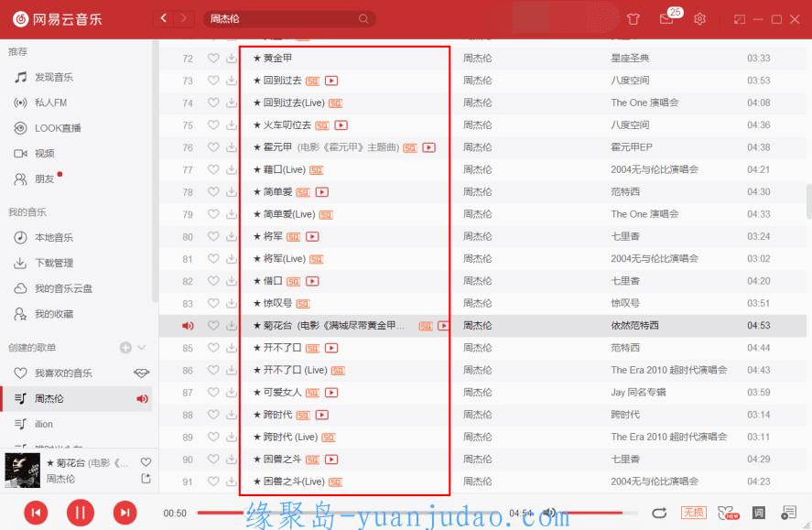Like song 73 回到过去
Viewport: 812px width, 530px height.
[212, 81]
